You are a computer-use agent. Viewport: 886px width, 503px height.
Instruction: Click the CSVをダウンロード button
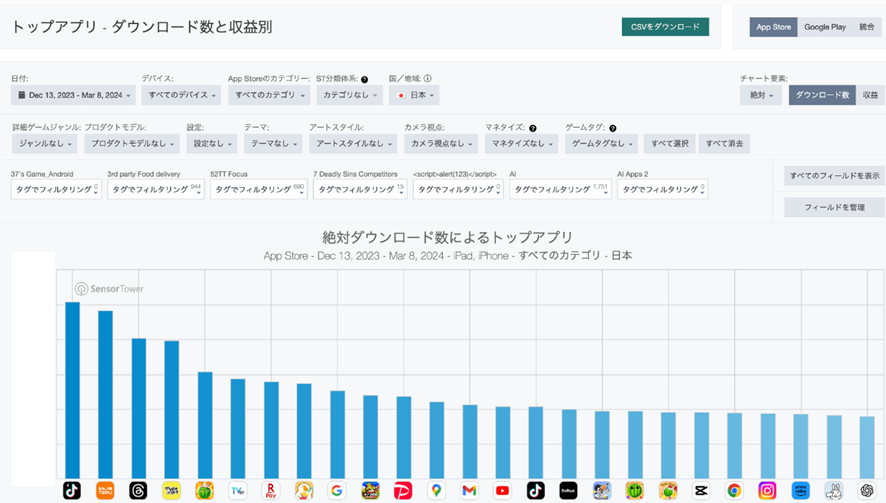tap(664, 27)
